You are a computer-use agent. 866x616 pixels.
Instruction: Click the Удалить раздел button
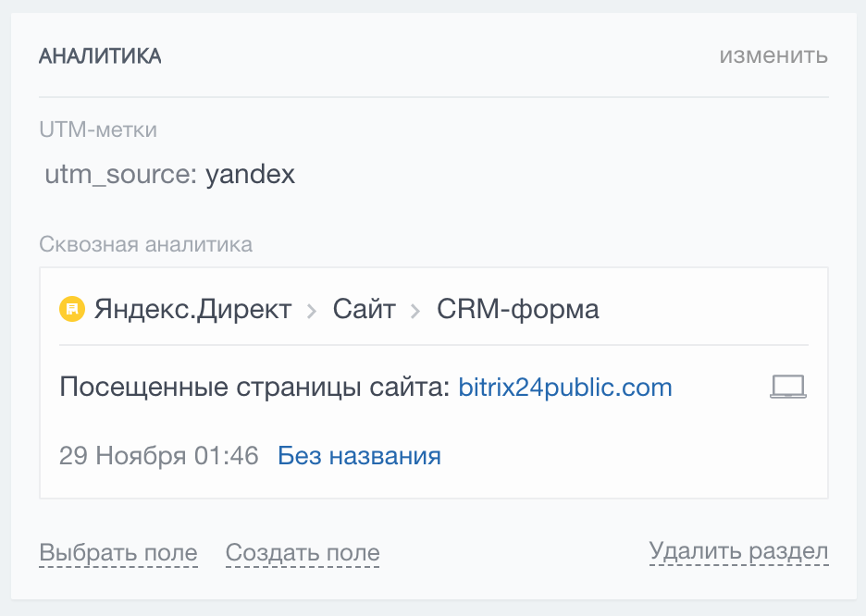click(x=739, y=551)
